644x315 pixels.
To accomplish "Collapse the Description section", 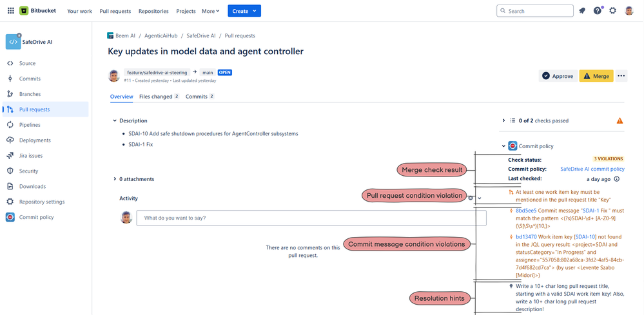I will [115, 120].
